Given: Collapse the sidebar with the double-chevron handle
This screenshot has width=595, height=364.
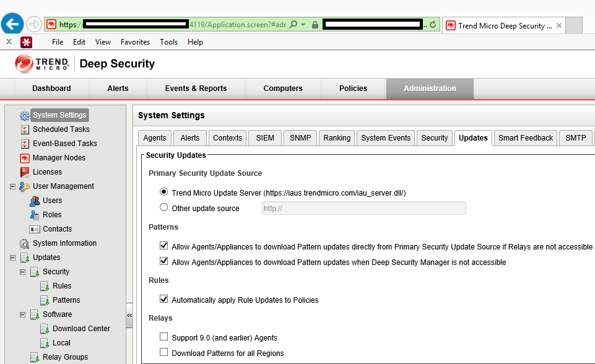Looking at the screenshot, I should click(129, 316).
